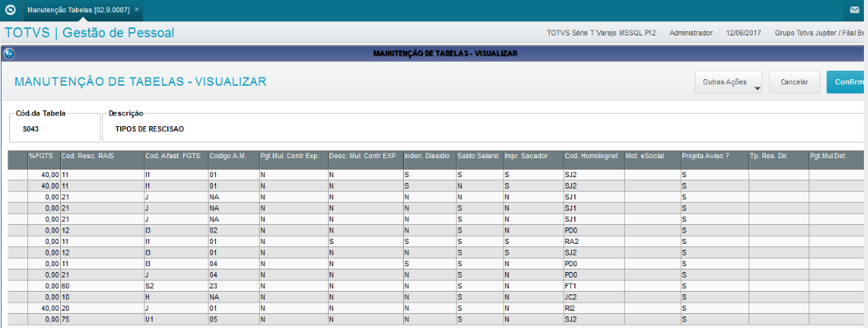Click the S value in Desc. Mul. Contr EXP. column

click(x=365, y=241)
